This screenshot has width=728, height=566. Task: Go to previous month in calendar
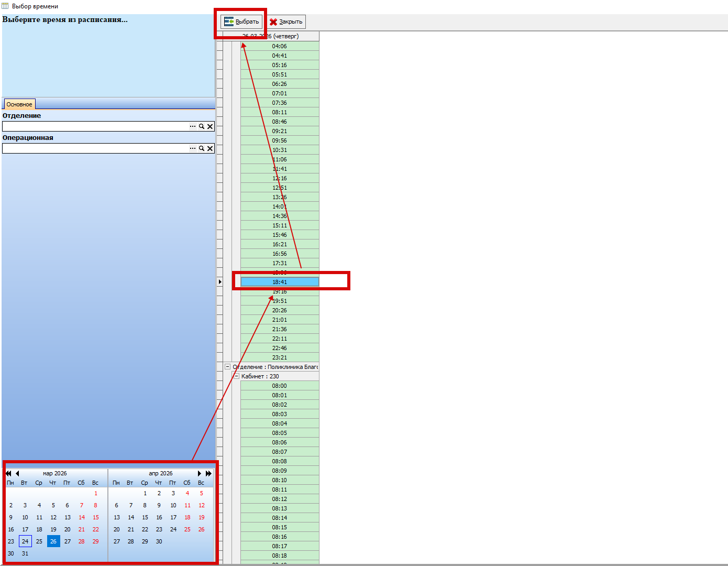coord(17,473)
